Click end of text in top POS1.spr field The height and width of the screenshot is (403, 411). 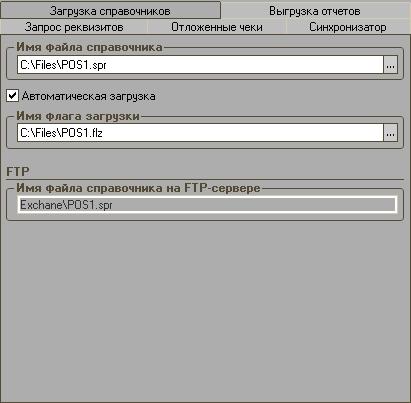pos(107,65)
